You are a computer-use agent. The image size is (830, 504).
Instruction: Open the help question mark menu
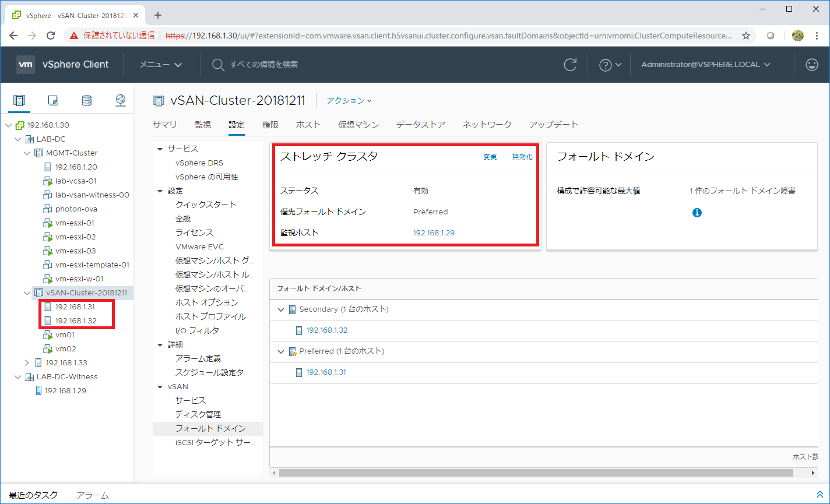pyautogui.click(x=610, y=65)
